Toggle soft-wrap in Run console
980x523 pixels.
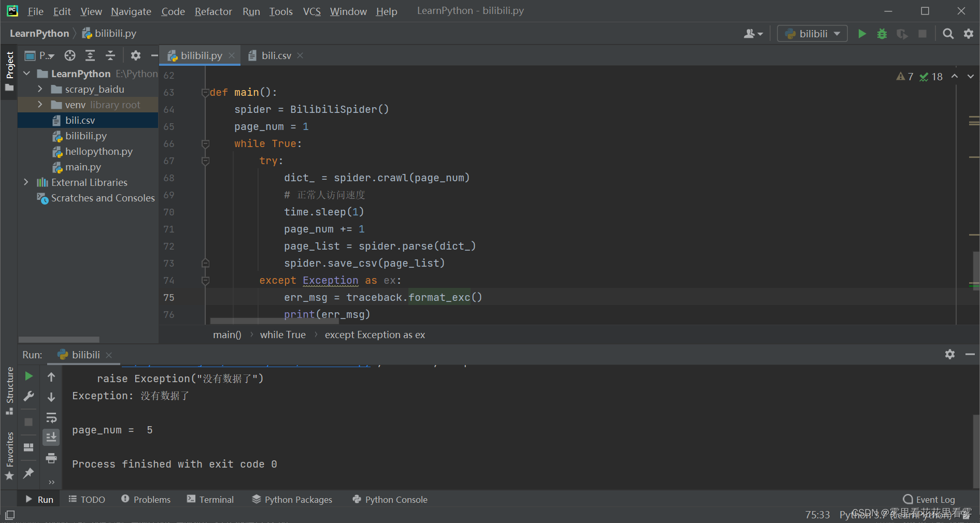[51, 417]
